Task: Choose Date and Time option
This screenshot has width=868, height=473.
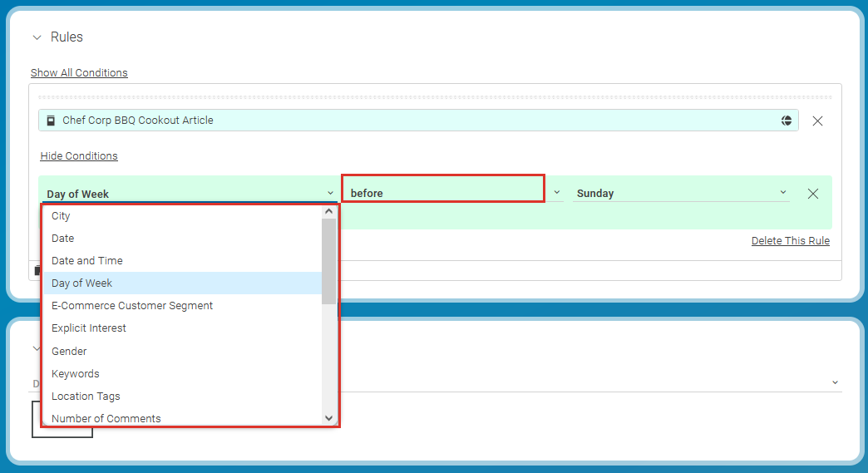Action: pyautogui.click(x=183, y=260)
